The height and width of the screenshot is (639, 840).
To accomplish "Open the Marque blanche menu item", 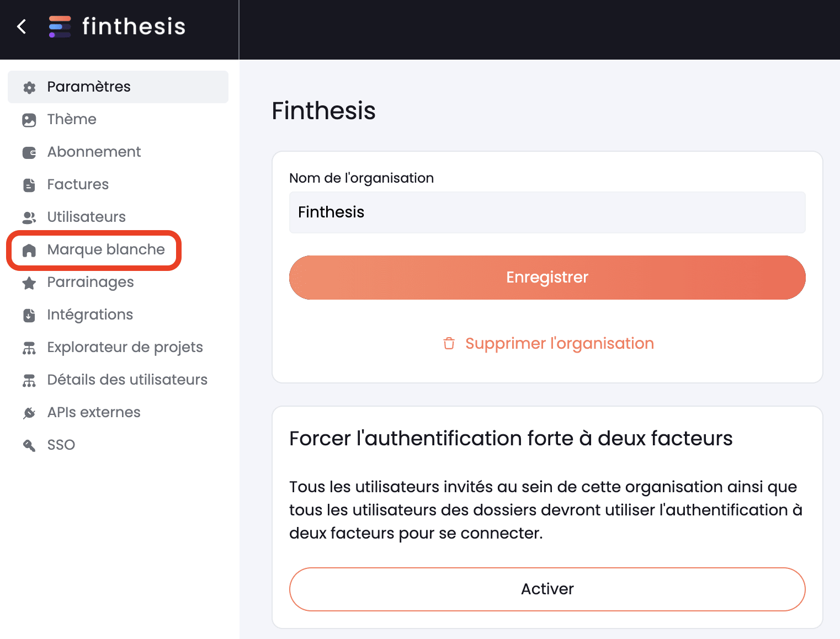I will tap(94, 250).
